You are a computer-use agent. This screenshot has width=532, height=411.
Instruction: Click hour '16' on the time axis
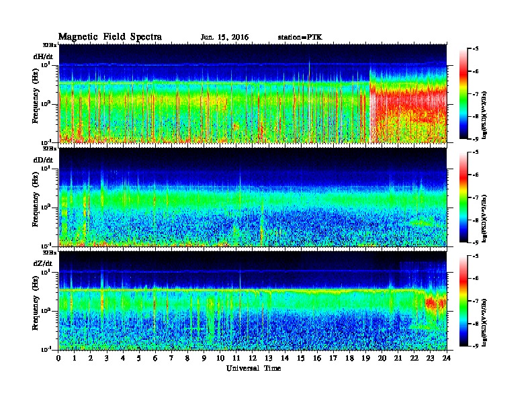coord(317,358)
